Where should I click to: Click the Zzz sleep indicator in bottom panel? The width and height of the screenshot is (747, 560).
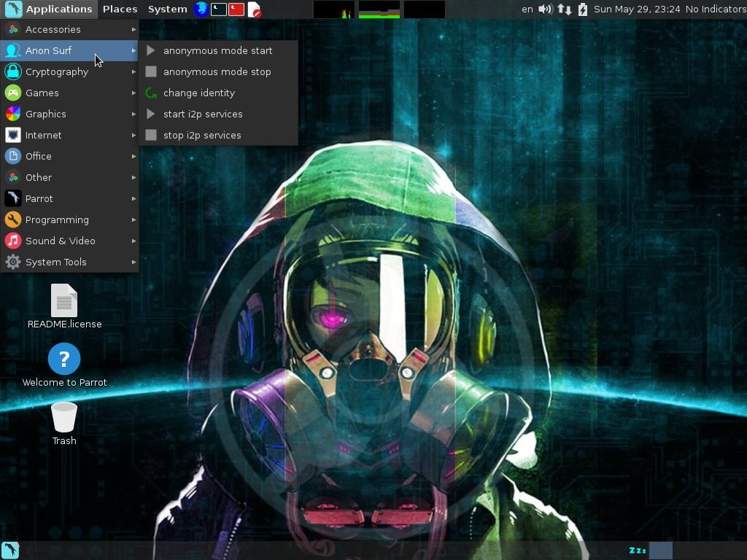point(638,551)
